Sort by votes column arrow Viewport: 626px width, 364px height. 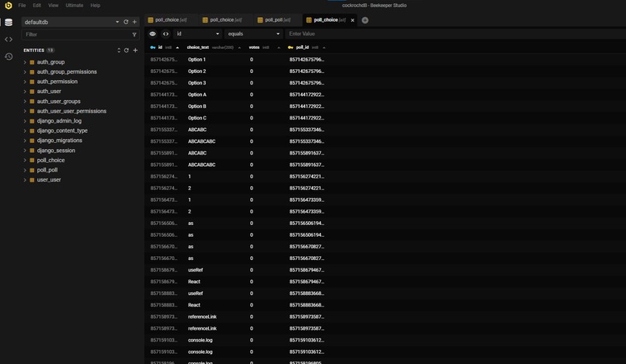click(278, 47)
